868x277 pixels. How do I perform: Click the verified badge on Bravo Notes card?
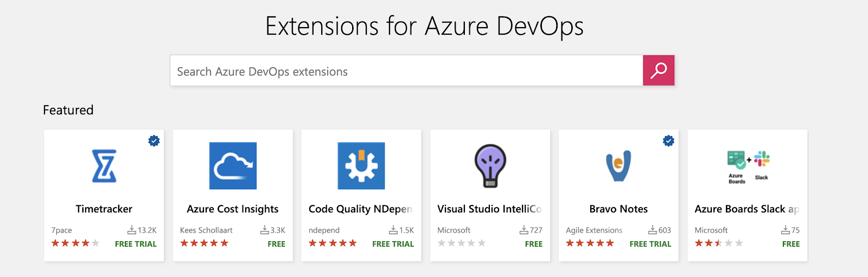668,141
